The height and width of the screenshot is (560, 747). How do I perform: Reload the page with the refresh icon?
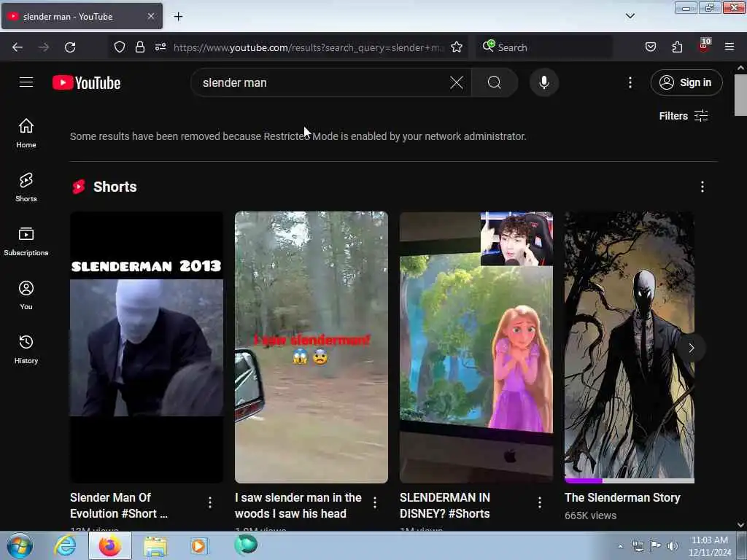click(x=70, y=47)
